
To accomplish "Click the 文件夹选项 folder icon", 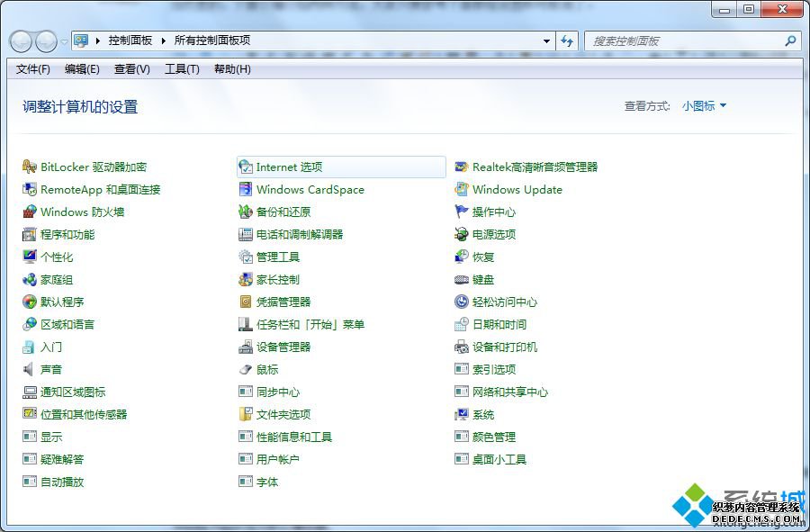I will (x=246, y=414).
